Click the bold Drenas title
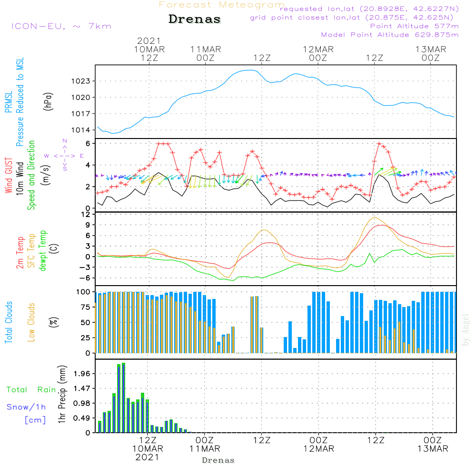476x476 pixels. (195, 20)
